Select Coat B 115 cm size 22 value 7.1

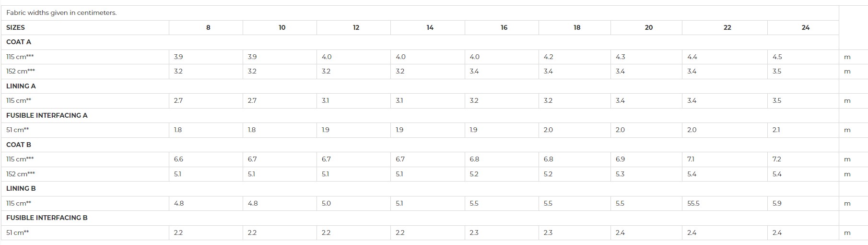tap(691, 159)
